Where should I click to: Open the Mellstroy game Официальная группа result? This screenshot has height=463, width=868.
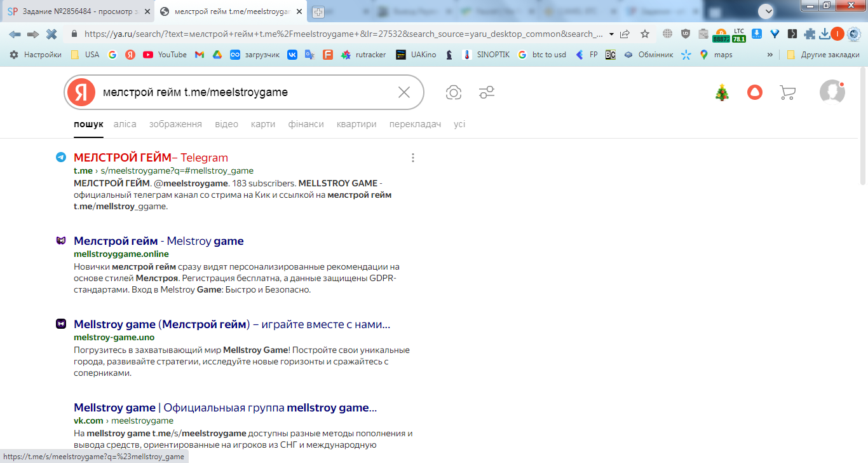(x=226, y=408)
